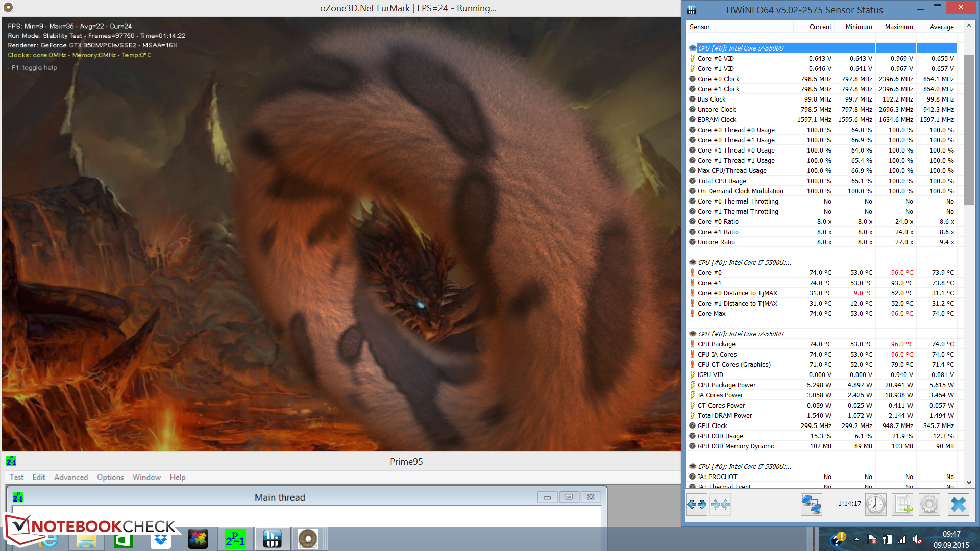
Task: Open Prime95 from the taskbar
Action: [235, 539]
